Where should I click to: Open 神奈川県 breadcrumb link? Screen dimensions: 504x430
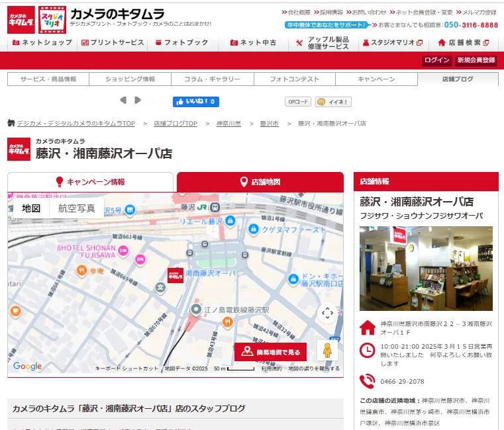click(228, 123)
